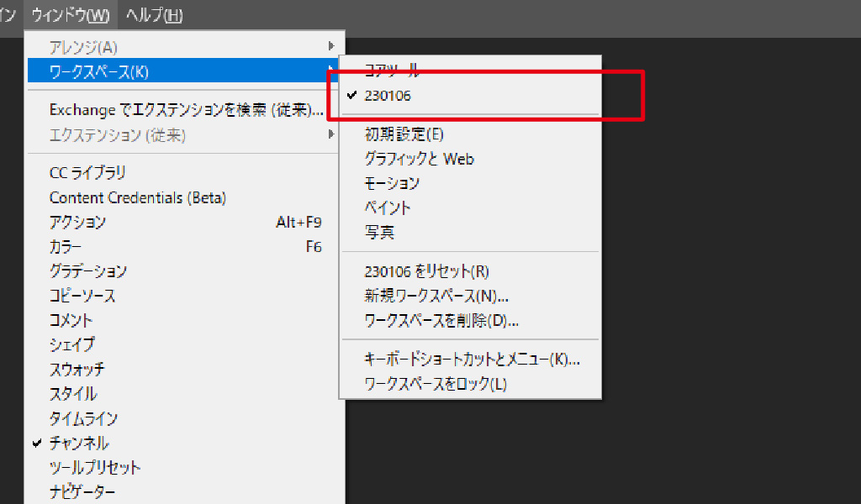
Task: Open the ウィンドウ(W) menu in menu bar
Action: [x=71, y=15]
